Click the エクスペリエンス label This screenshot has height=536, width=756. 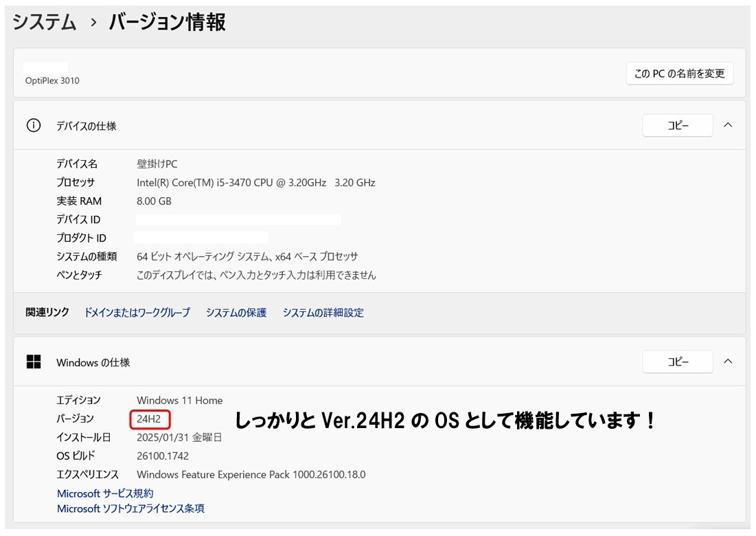[x=87, y=475]
